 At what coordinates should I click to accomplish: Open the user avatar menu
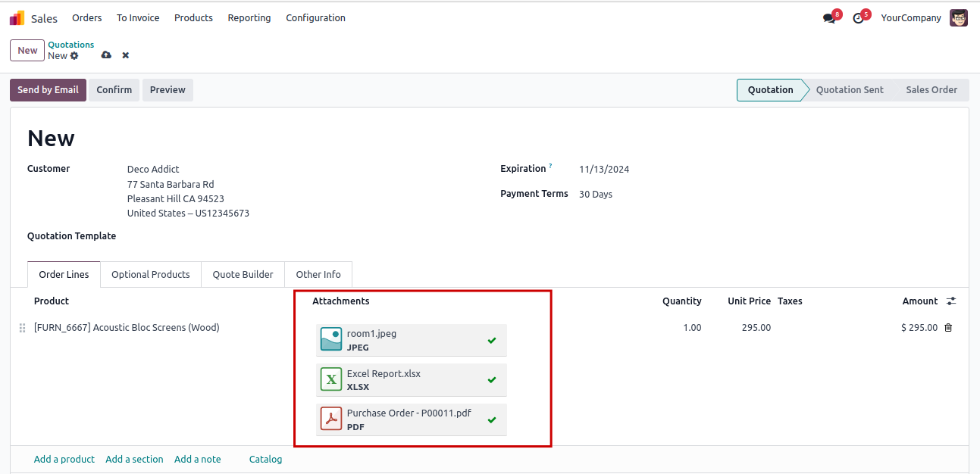[x=959, y=18]
